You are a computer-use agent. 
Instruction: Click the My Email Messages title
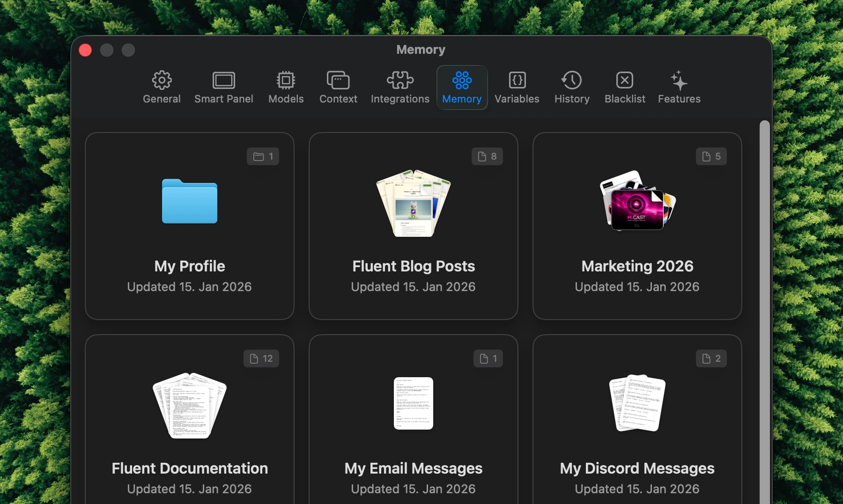414,468
